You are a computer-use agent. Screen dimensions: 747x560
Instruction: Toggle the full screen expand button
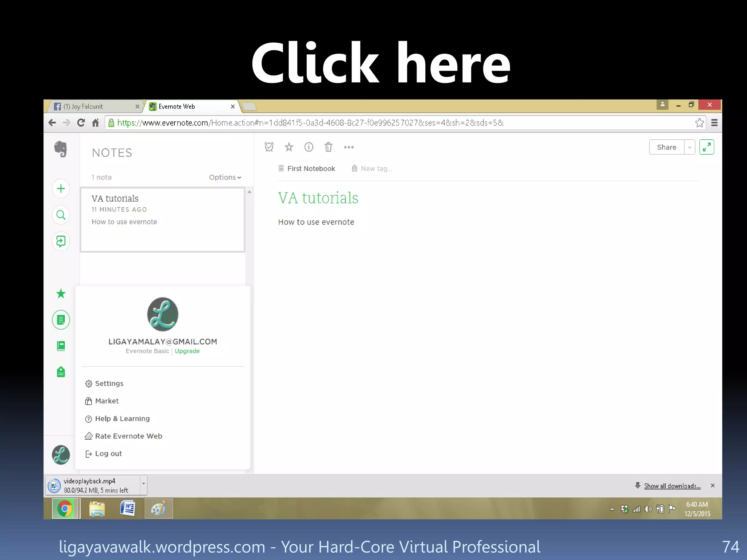point(706,147)
